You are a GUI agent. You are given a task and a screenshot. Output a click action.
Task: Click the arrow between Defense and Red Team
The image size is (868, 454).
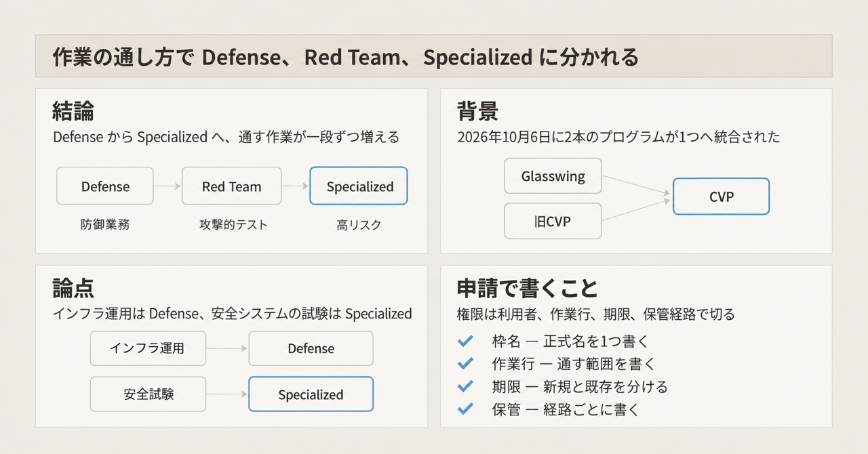(x=167, y=186)
